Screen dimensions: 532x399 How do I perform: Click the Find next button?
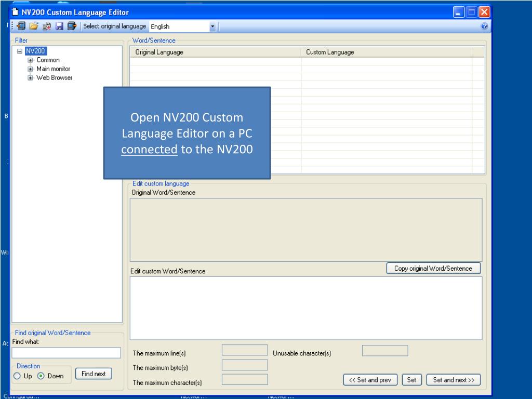94,374
